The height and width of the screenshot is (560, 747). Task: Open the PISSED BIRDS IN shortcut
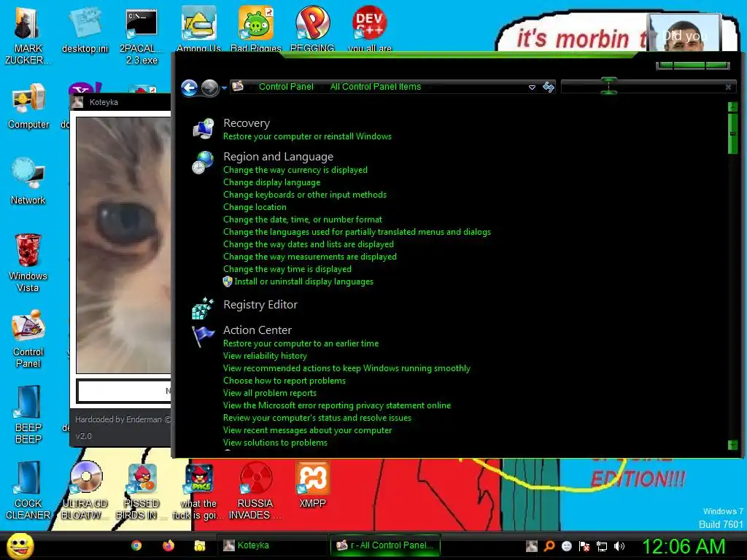pyautogui.click(x=142, y=490)
